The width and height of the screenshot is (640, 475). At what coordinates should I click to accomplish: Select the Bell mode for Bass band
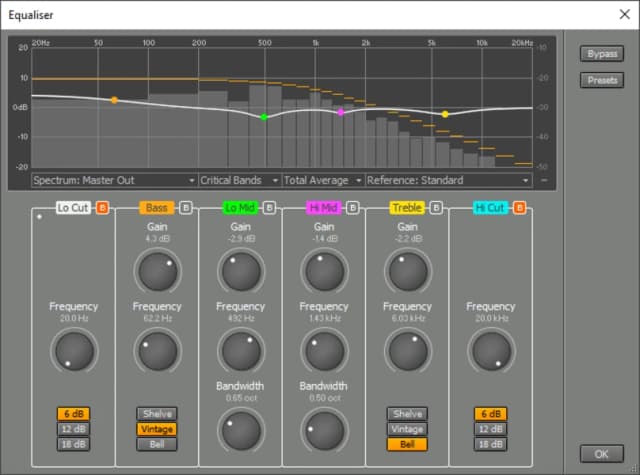coord(157,444)
